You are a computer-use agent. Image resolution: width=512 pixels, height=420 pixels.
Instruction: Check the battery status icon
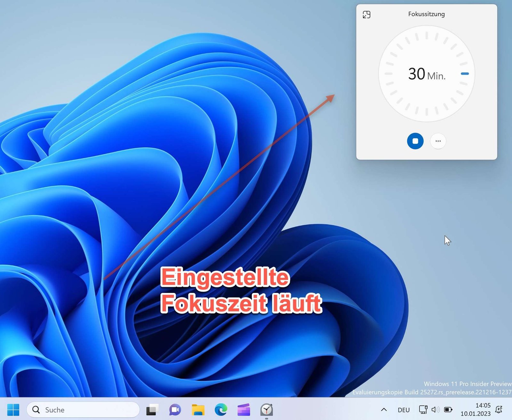(x=448, y=410)
